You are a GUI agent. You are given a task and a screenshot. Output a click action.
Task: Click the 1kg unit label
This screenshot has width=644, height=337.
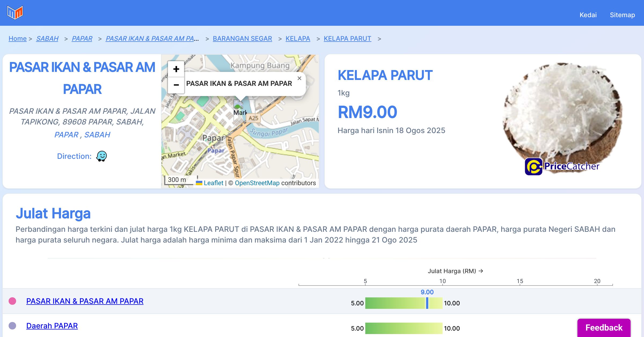point(343,93)
